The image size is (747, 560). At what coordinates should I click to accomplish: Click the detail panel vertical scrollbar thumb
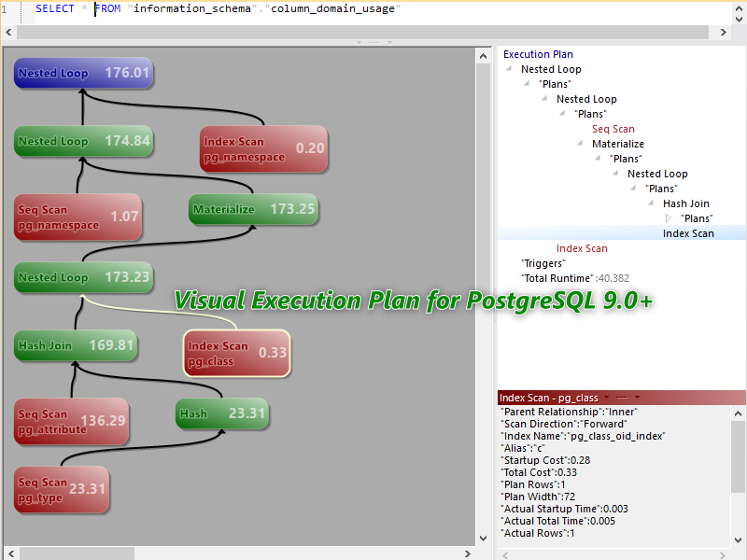(738, 457)
